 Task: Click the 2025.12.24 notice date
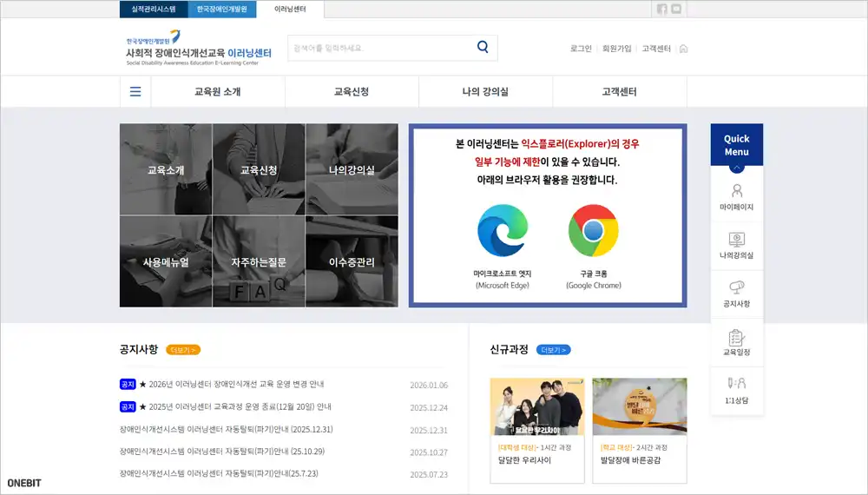[429, 408]
